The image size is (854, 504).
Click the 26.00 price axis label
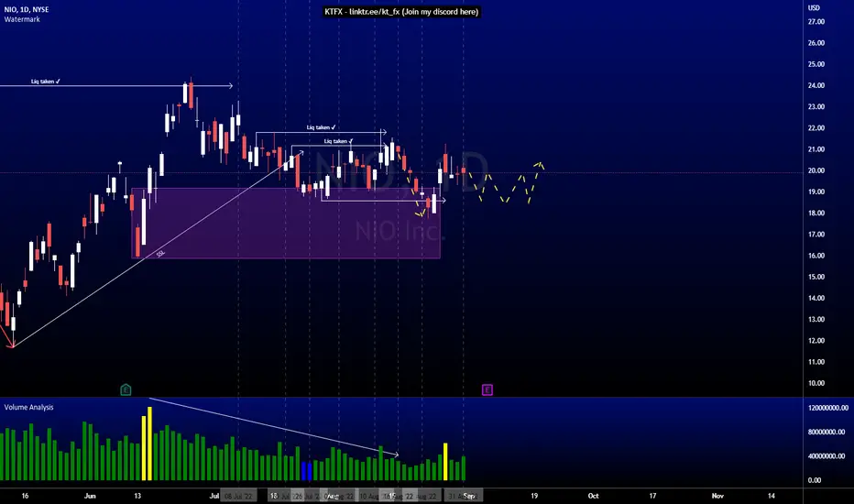pos(816,43)
